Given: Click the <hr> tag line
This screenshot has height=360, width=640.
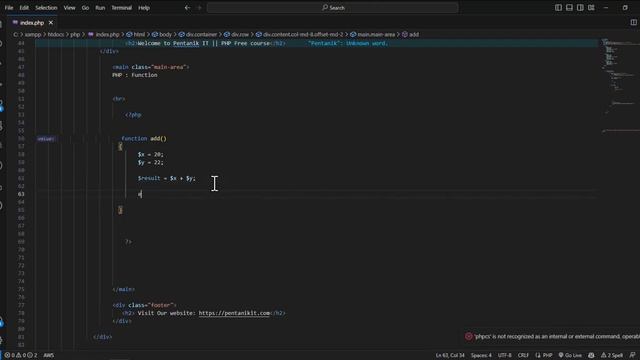Looking at the screenshot, I should (119, 99).
